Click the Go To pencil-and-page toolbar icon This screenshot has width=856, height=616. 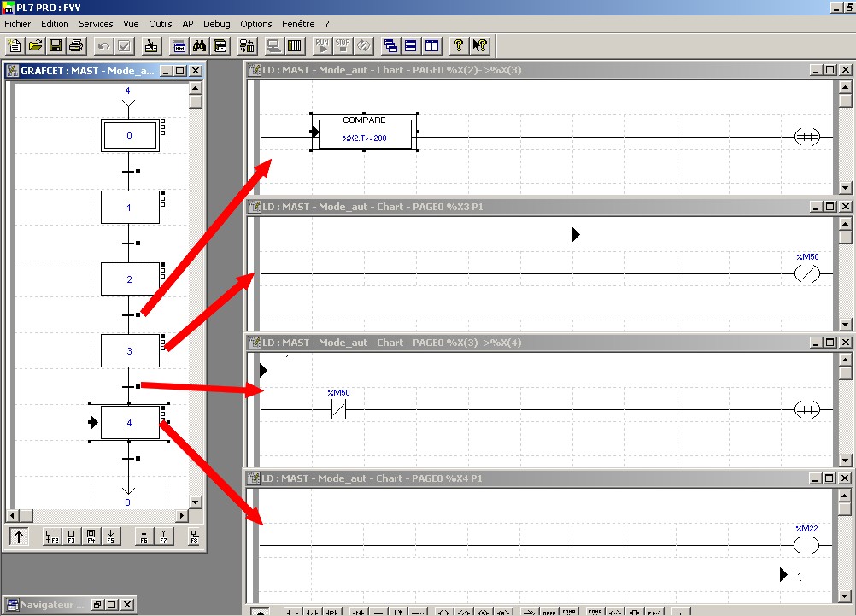151,46
